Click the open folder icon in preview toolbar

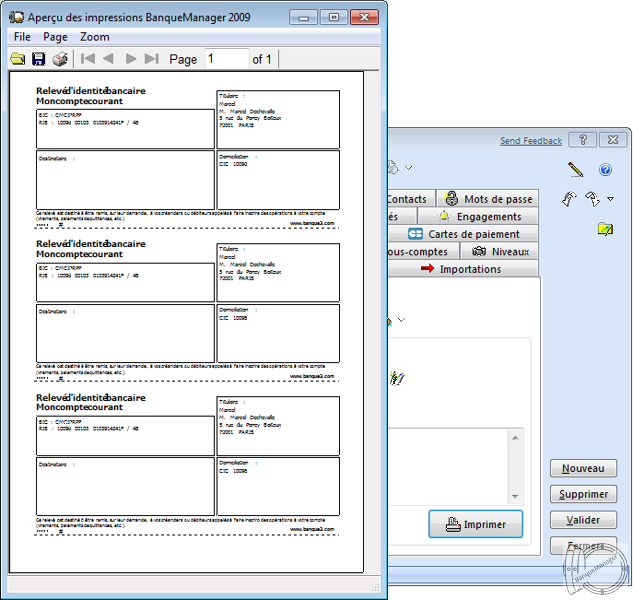(17, 59)
